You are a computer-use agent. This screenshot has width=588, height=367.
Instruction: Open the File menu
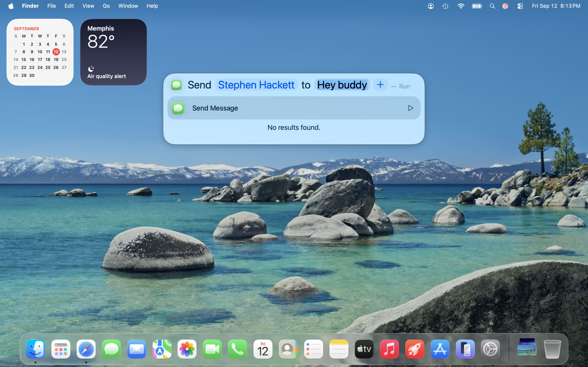pos(51,6)
